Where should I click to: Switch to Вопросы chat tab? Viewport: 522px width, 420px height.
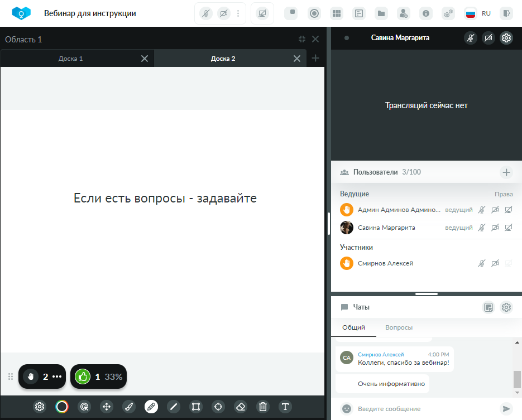coord(399,327)
